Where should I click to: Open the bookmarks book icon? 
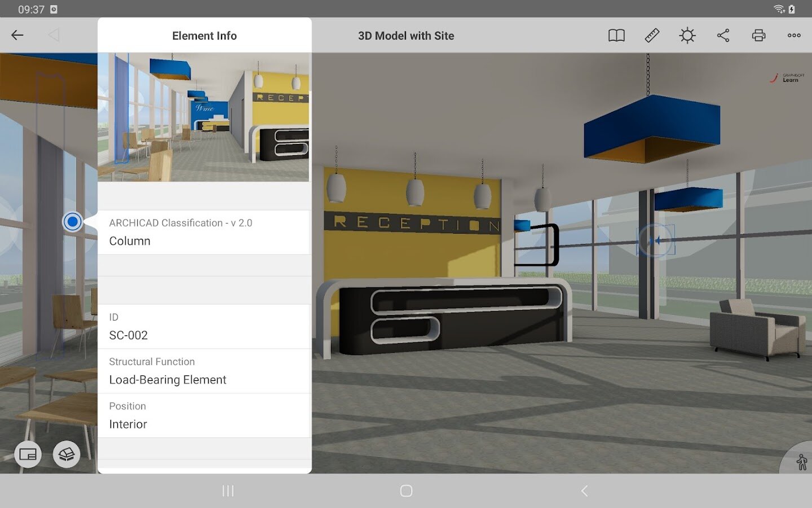click(616, 36)
